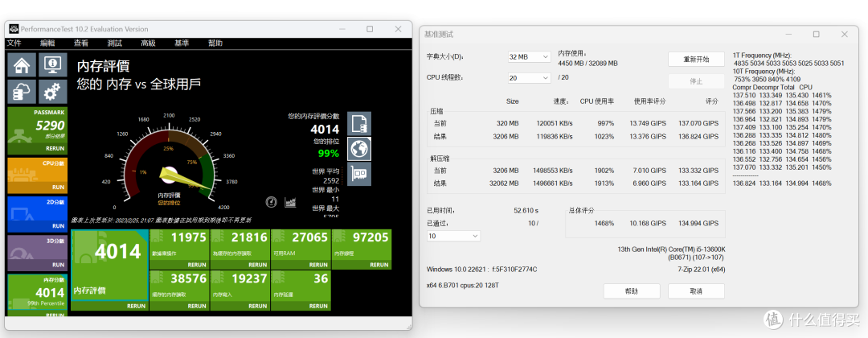Rerun the PassMark 5290 overall test
Screen dimensions: 868x338
coord(55,149)
